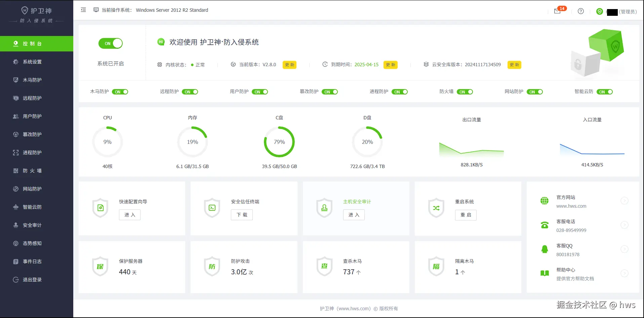The width and height of the screenshot is (644, 318).
Task: Click the kernel status chip icon
Action: pyautogui.click(x=160, y=65)
